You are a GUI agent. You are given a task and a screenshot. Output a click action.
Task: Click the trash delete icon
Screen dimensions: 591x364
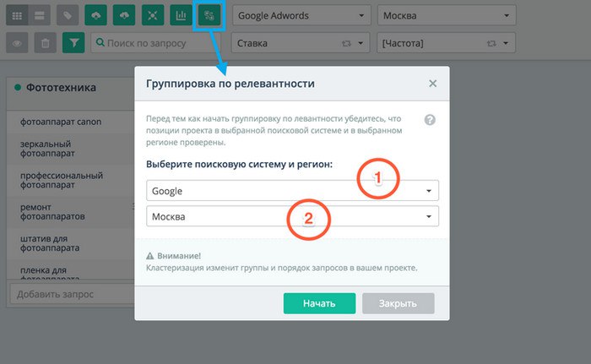(x=46, y=43)
